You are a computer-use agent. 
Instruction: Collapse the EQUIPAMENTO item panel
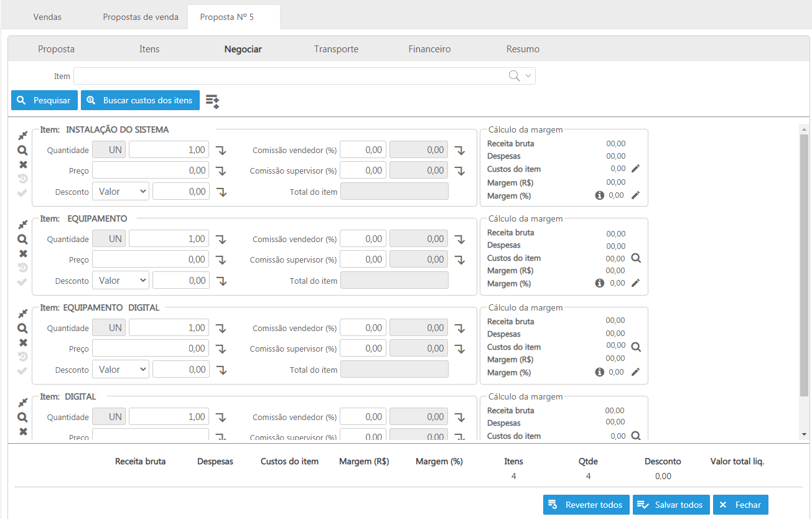click(22, 225)
